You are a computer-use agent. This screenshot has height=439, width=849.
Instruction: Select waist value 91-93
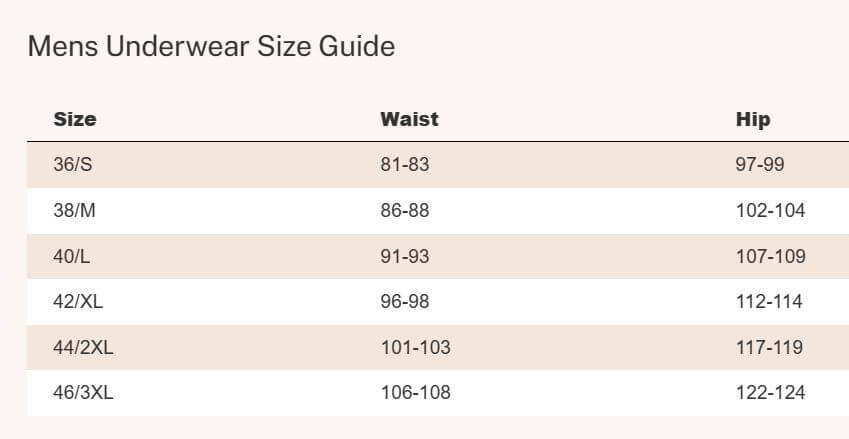click(405, 256)
